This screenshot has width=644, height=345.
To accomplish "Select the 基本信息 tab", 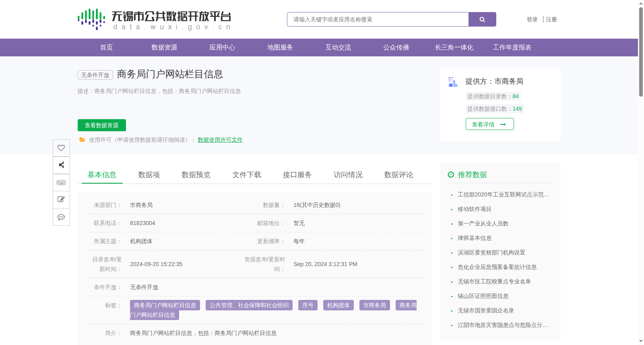I will click(102, 175).
